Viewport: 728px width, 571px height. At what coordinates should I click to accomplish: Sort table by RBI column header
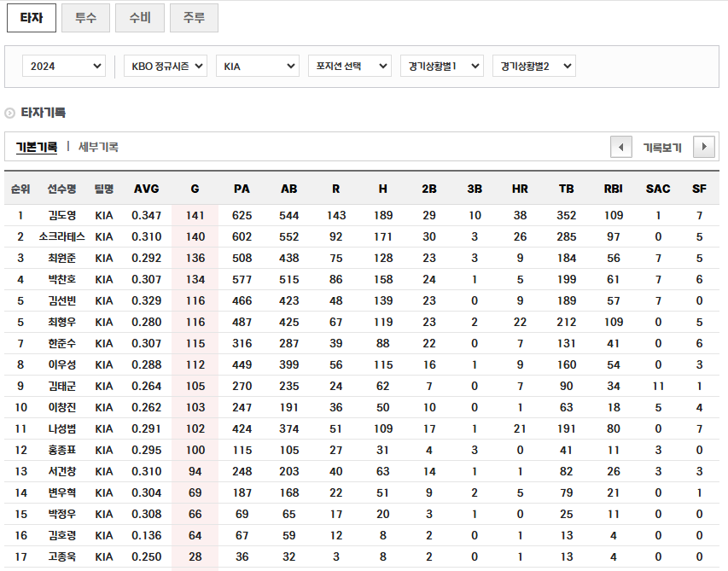pyautogui.click(x=614, y=189)
